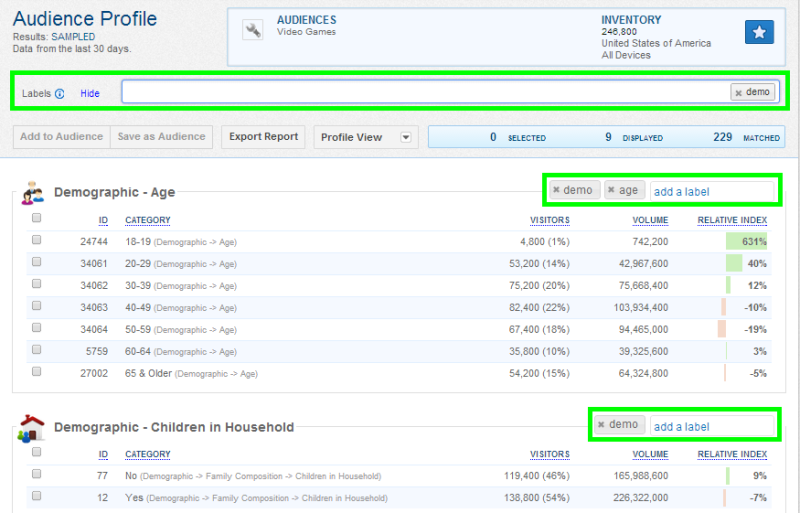The width and height of the screenshot is (800, 513).
Task: Sort Children in Household table by CATEGORY
Action: [x=148, y=454]
